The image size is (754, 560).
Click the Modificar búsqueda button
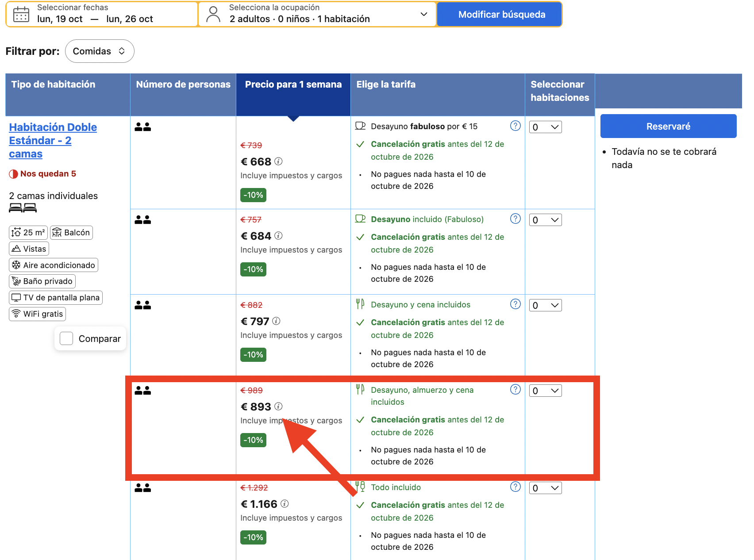(500, 15)
